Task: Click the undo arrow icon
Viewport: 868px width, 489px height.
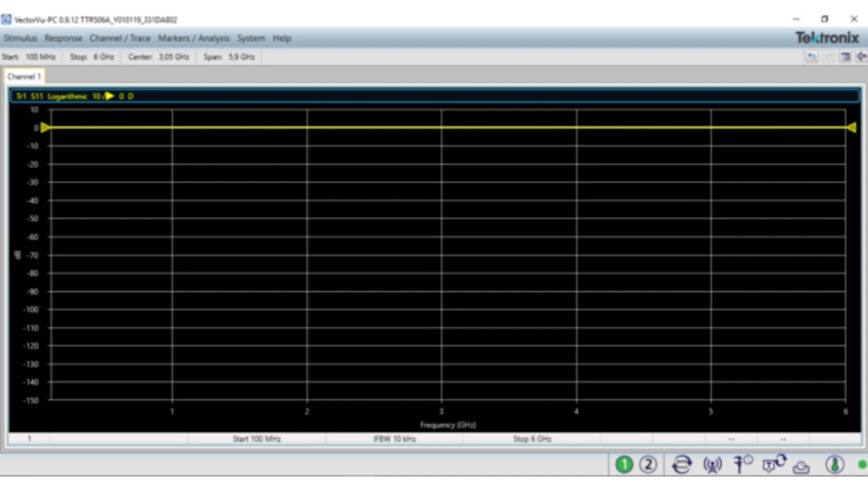Action: pyautogui.click(x=811, y=57)
